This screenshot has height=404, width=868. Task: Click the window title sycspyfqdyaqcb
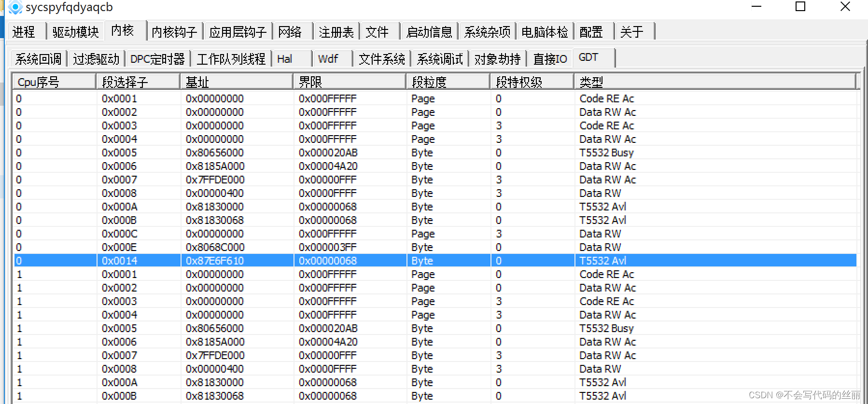click(69, 7)
